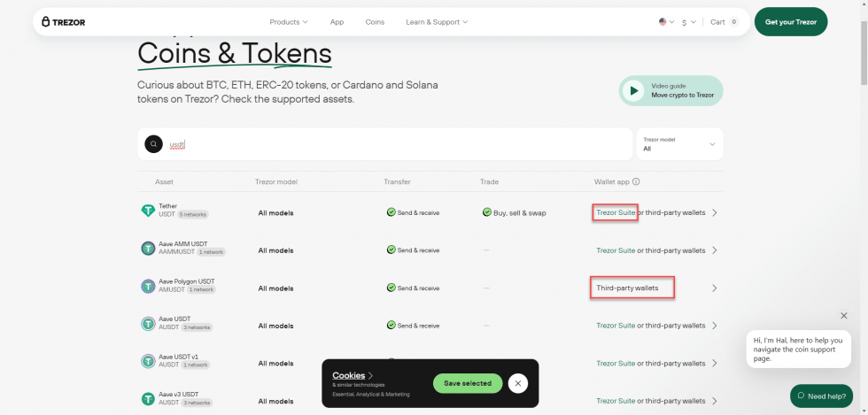Click the Aave Polygon USDT coin icon
The image size is (868, 415).
(x=148, y=287)
